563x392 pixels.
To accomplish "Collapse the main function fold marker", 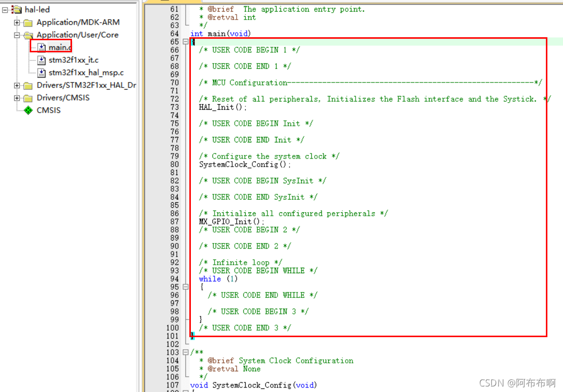I will (186, 42).
